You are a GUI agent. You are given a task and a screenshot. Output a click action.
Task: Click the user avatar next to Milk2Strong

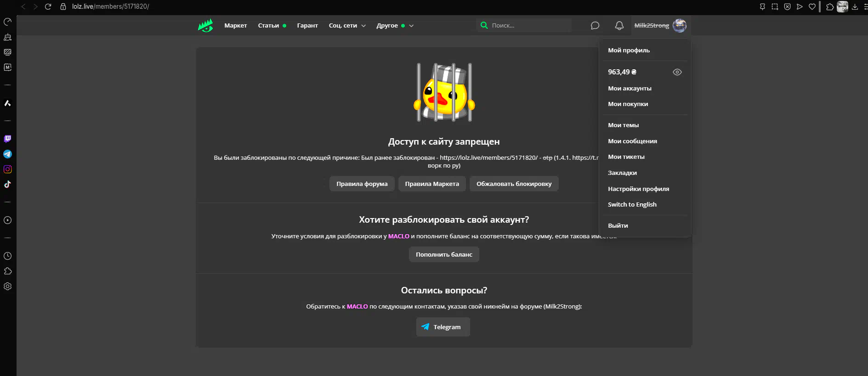[680, 26]
